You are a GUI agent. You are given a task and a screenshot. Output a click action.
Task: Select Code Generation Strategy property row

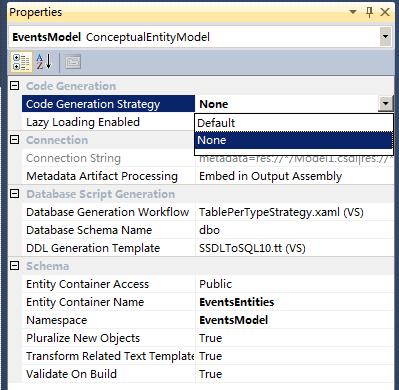(108, 104)
